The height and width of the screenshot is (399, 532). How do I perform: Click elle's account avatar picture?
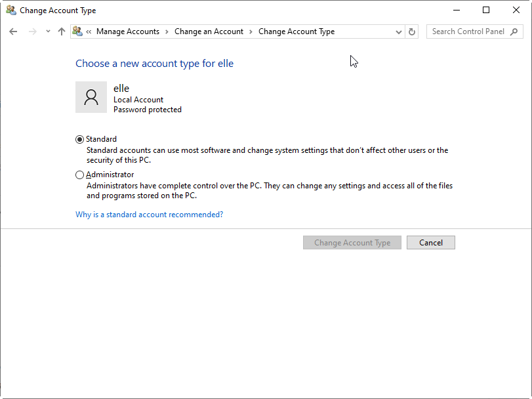91,98
